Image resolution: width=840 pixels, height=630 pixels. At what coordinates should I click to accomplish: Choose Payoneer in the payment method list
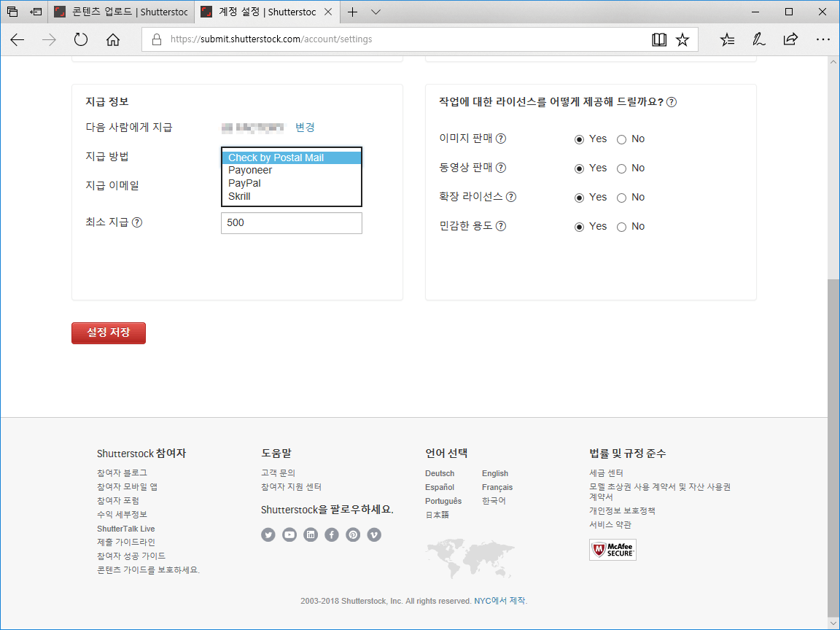292,171
